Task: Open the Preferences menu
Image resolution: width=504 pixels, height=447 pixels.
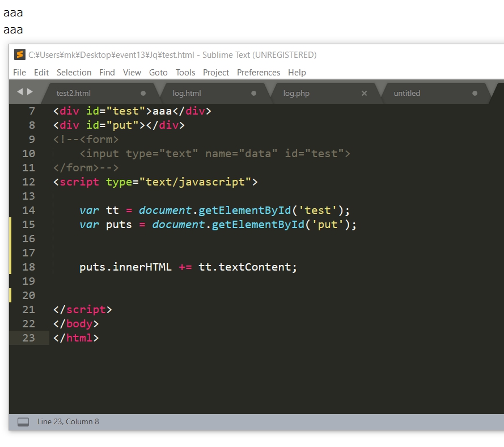Action: click(x=259, y=72)
